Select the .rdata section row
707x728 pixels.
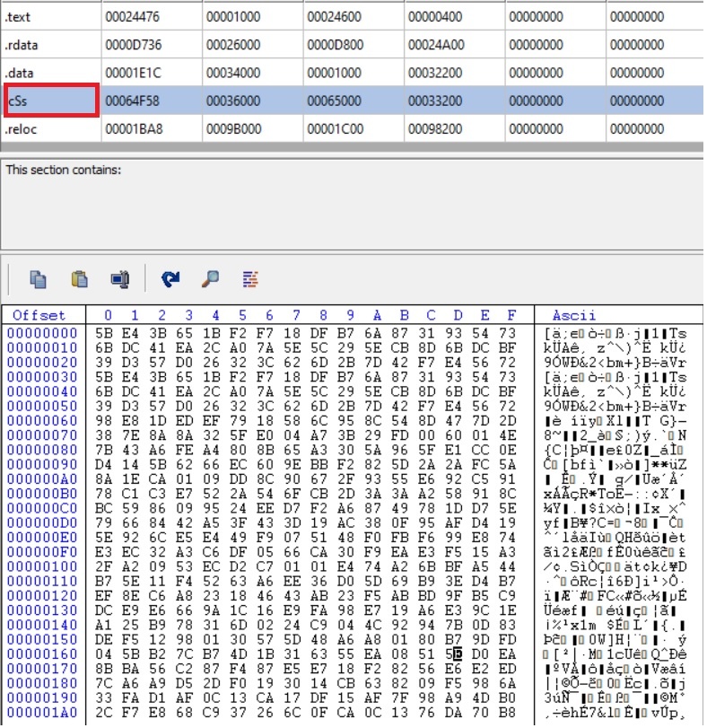(x=49, y=44)
